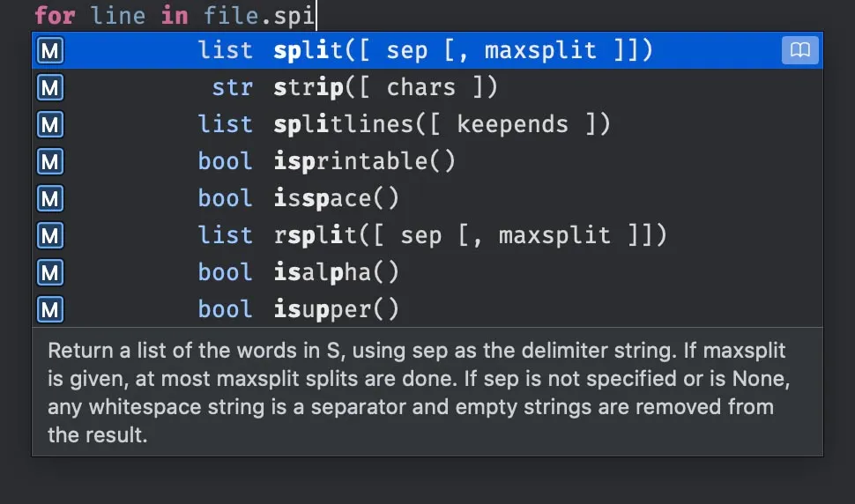Click the bool return type of isspace
This screenshot has width=855, height=504.
click(x=225, y=198)
